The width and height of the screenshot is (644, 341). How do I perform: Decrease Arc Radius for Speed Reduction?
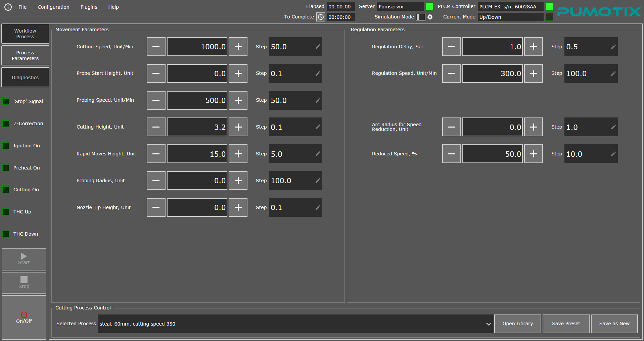click(452, 127)
